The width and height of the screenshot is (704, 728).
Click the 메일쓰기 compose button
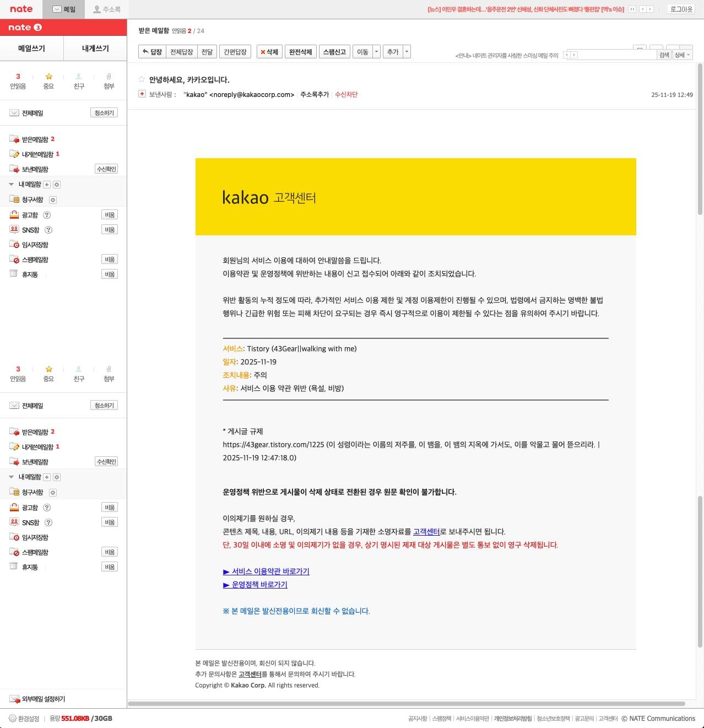click(x=31, y=48)
